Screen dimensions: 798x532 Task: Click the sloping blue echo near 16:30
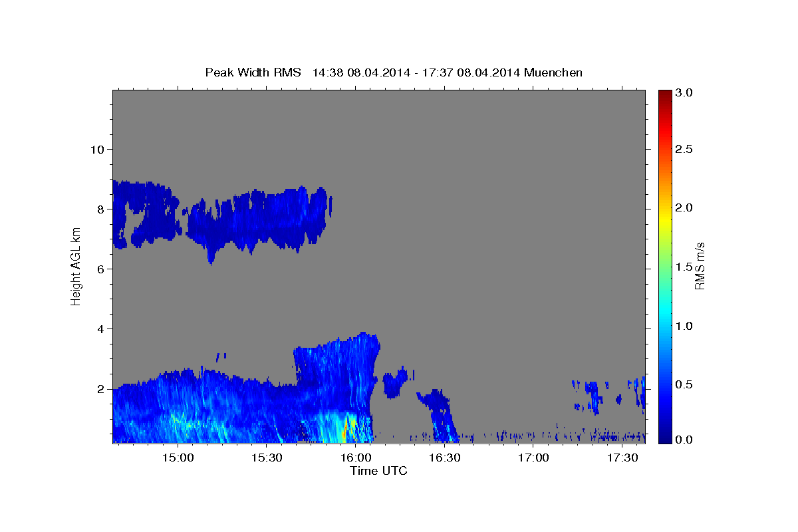click(439, 416)
